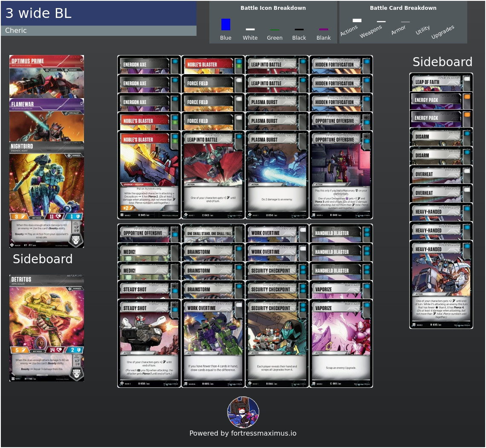486x448 pixels.
Task: Select the blue bar in Battle Icon Breakdown
Action: tap(226, 24)
